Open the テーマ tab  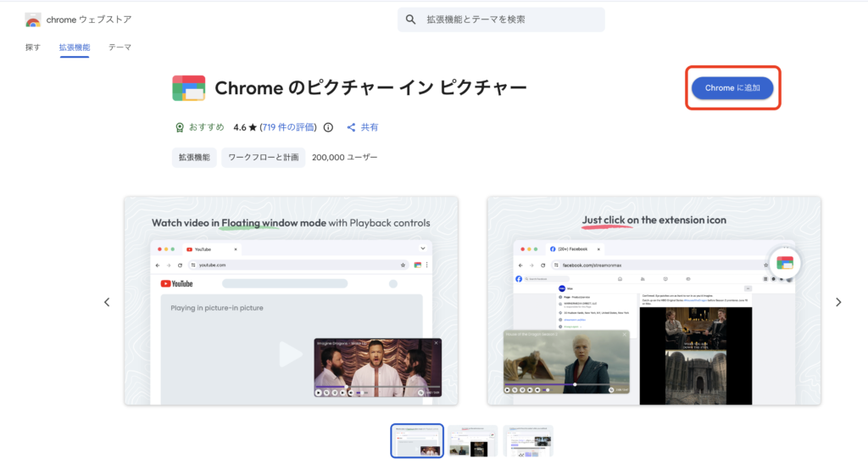pyautogui.click(x=120, y=48)
